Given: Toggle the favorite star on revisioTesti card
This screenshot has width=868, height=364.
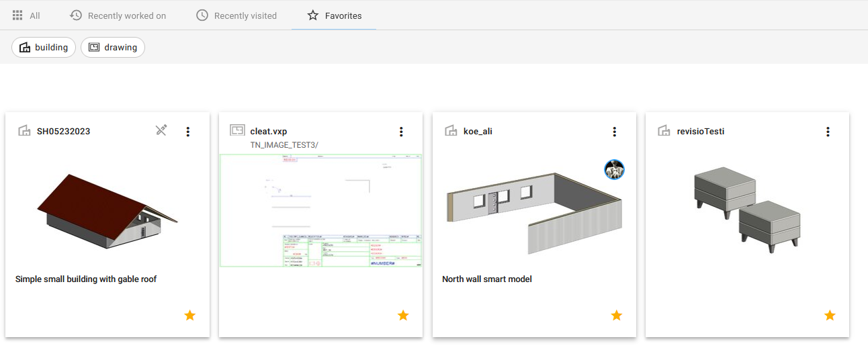Looking at the screenshot, I should [x=830, y=315].
